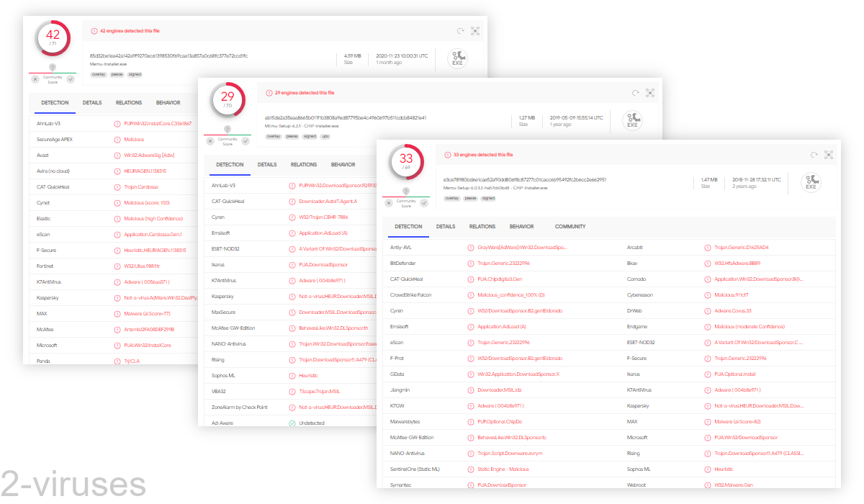Click the 29/70 detection score gauge
Screen dimensions: 864x504
[x=228, y=100]
